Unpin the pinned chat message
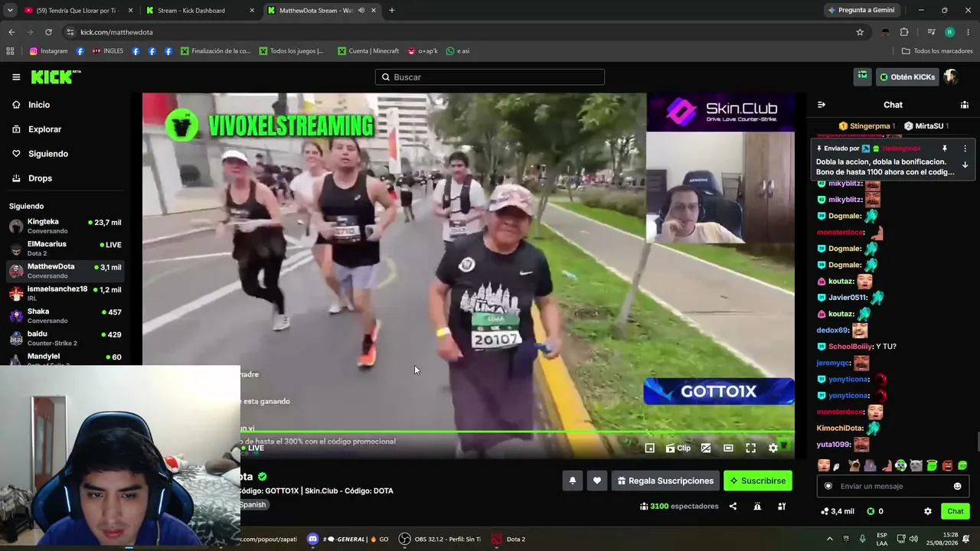The height and width of the screenshot is (551, 980). pyautogui.click(x=945, y=148)
